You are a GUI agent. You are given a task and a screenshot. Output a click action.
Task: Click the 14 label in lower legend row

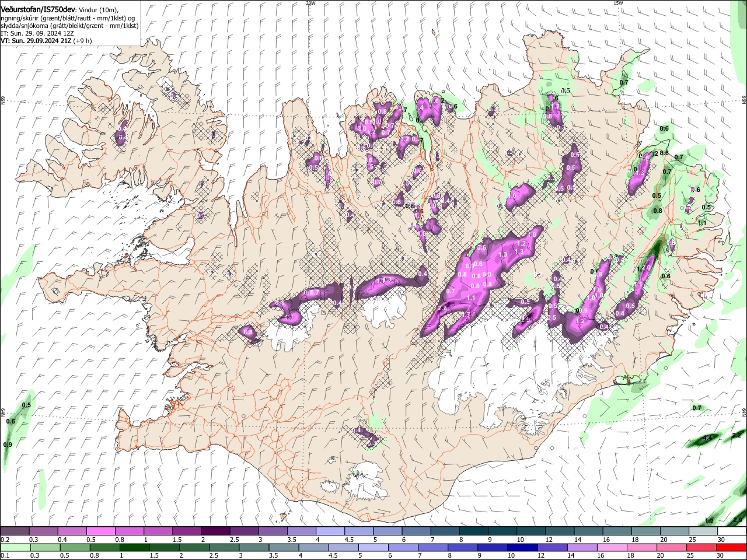pos(572,556)
